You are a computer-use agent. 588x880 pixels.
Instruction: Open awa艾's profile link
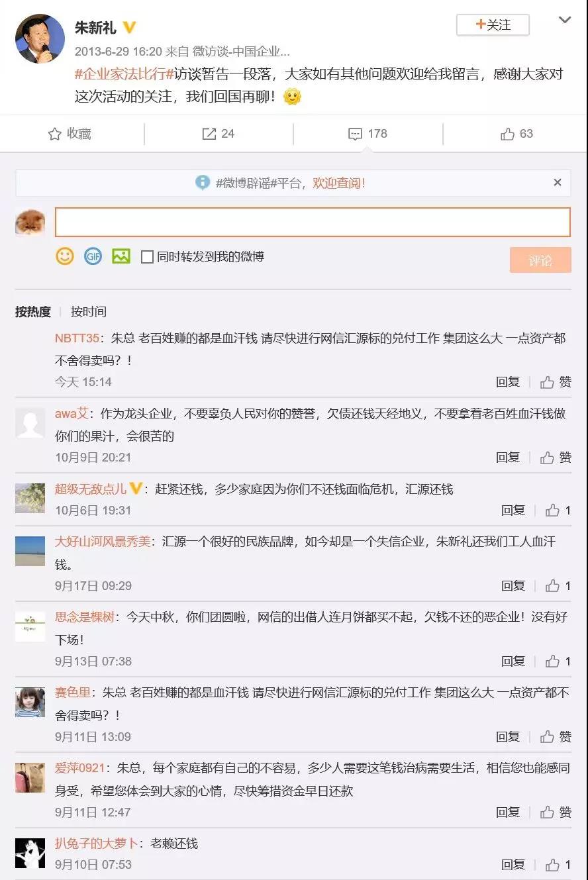(71, 414)
